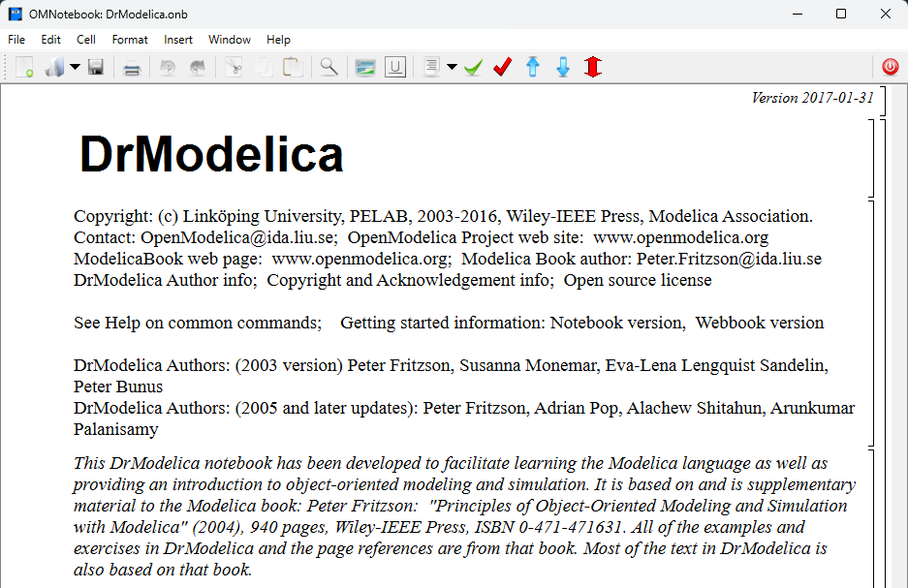Undo the last action
The height and width of the screenshot is (588, 908).
click(x=168, y=68)
